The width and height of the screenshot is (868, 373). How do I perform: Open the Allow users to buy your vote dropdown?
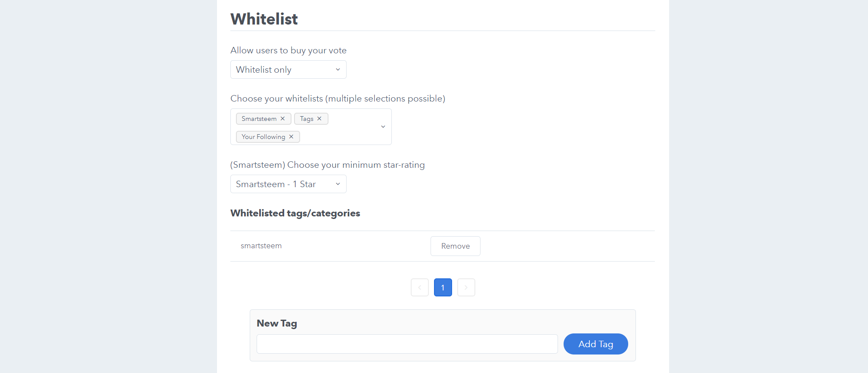tap(288, 70)
